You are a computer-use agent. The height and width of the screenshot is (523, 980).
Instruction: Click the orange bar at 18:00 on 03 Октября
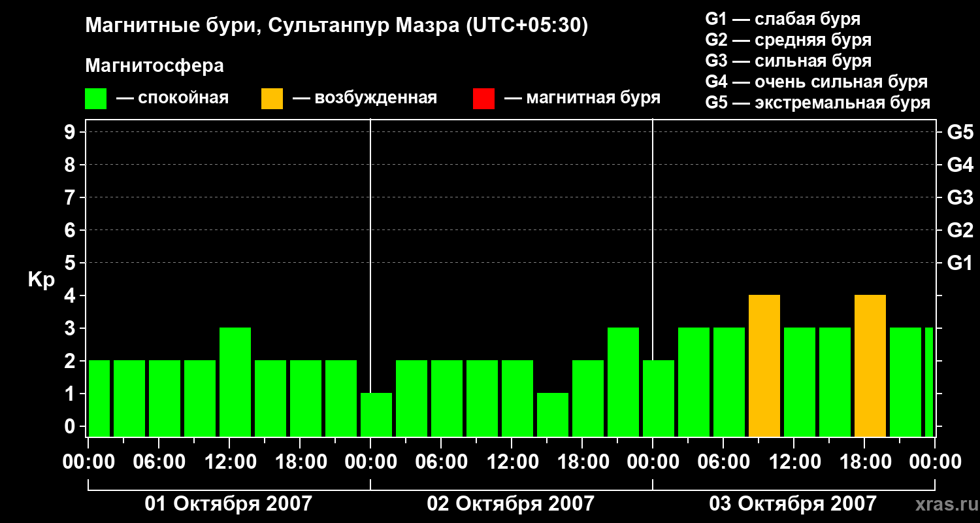(x=870, y=366)
